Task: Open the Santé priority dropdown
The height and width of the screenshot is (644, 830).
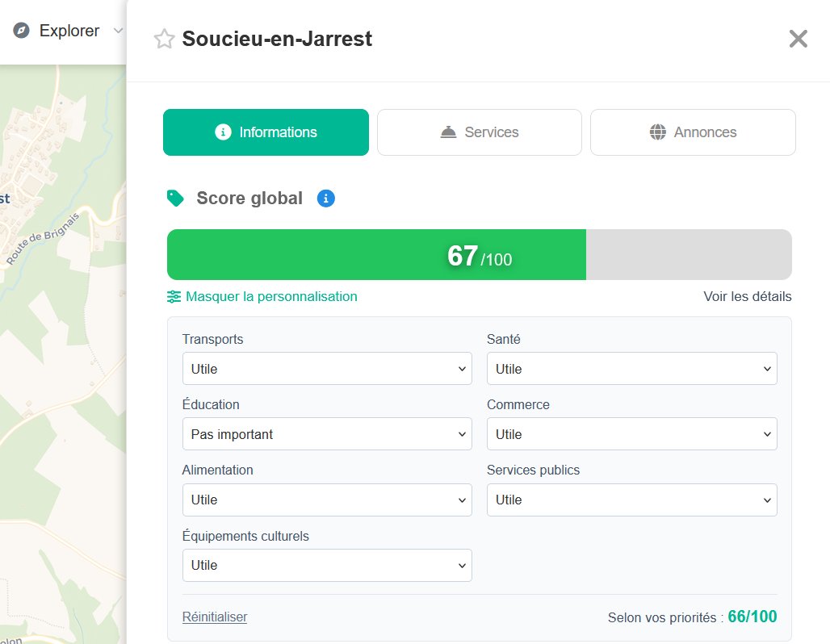Action: (632, 369)
